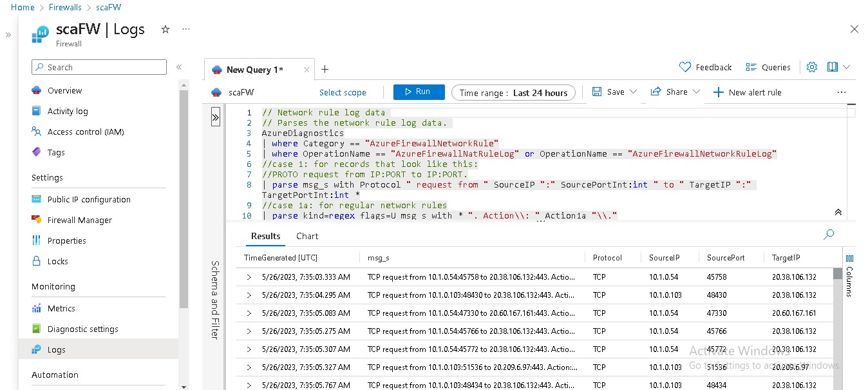
Task: Open Tags in the sidebar
Action: [x=56, y=152]
